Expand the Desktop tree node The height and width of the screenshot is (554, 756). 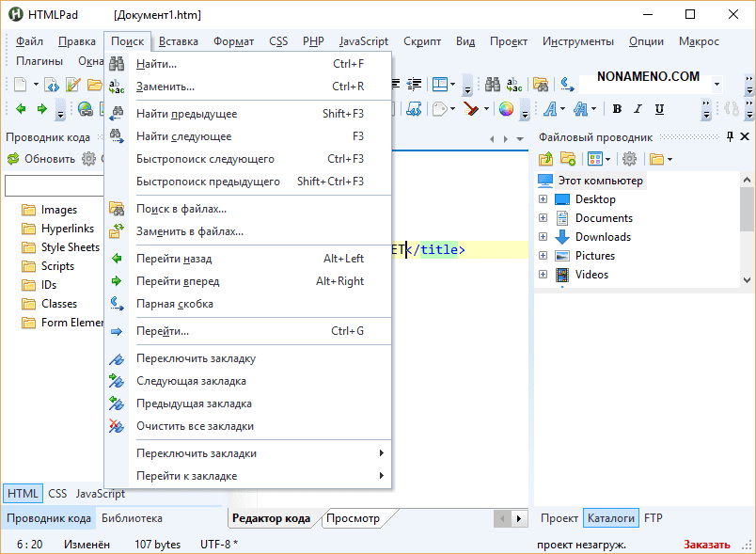(x=543, y=199)
